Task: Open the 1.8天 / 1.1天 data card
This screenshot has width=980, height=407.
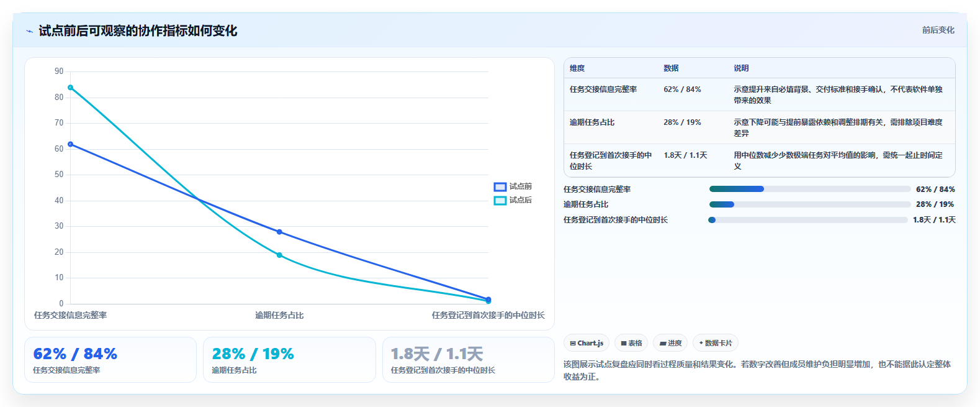Action: coord(469,360)
